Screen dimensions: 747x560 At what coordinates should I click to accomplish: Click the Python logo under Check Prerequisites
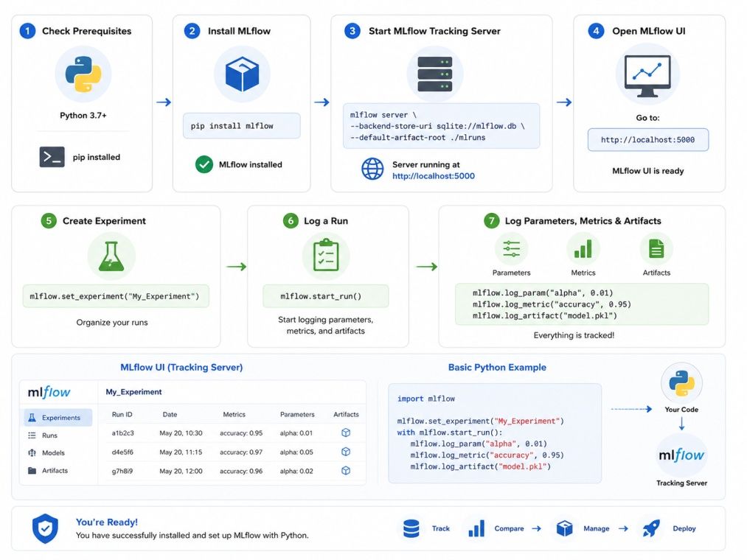point(83,74)
